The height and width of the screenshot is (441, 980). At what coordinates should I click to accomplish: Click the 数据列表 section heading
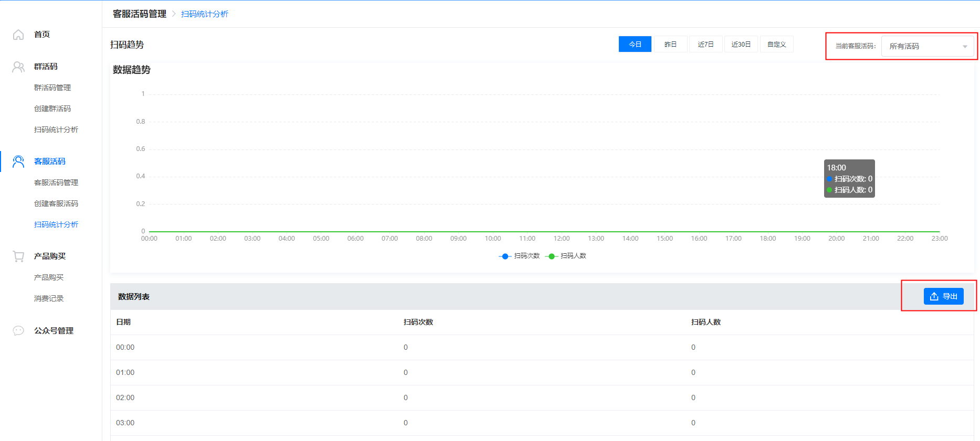click(134, 297)
